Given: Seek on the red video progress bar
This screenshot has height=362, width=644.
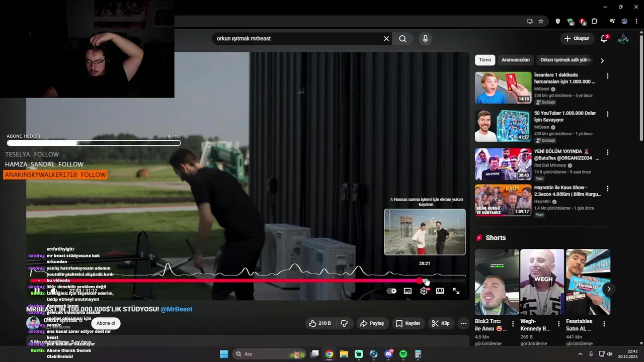Looking at the screenshot, I should tap(248, 281).
